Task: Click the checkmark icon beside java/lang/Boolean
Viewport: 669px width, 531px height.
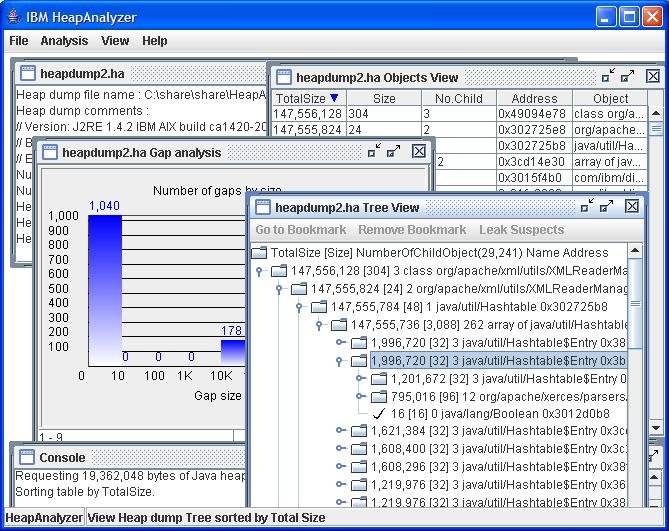Action: coord(378,413)
